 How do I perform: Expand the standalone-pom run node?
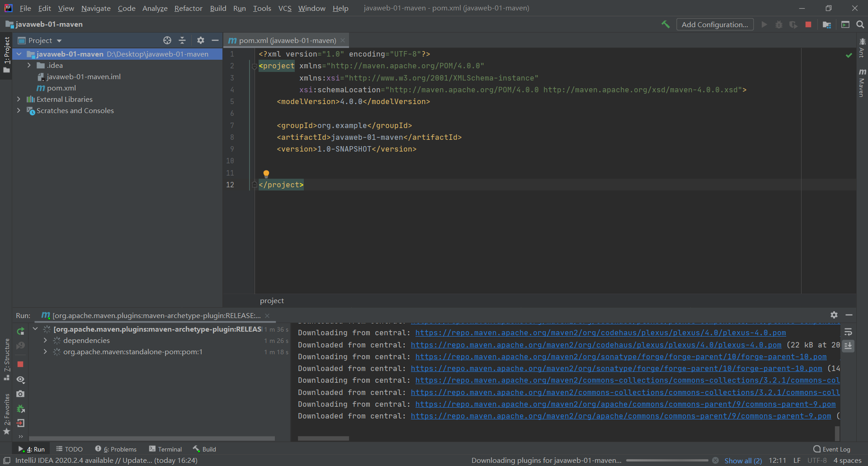(45, 352)
